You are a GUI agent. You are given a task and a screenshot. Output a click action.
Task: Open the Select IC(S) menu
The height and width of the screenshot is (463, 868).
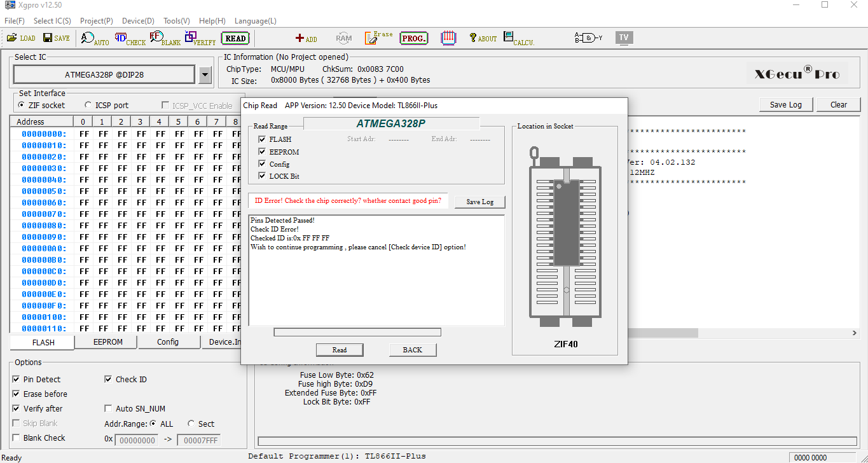pyautogui.click(x=52, y=21)
